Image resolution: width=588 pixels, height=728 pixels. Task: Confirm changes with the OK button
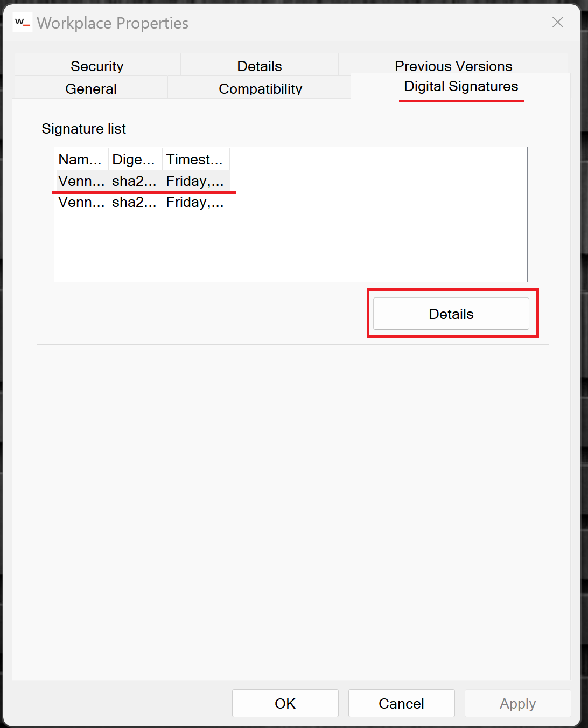point(285,703)
